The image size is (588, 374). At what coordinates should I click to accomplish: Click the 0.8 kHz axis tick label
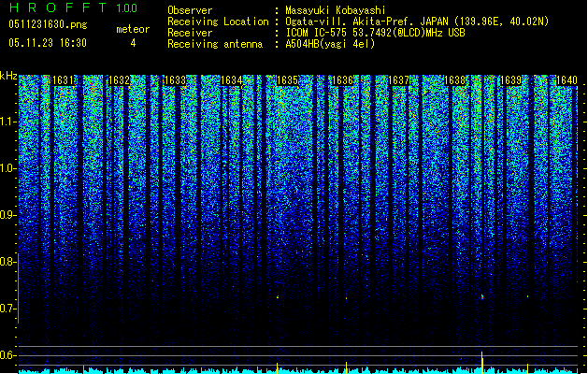pyautogui.click(x=8, y=262)
